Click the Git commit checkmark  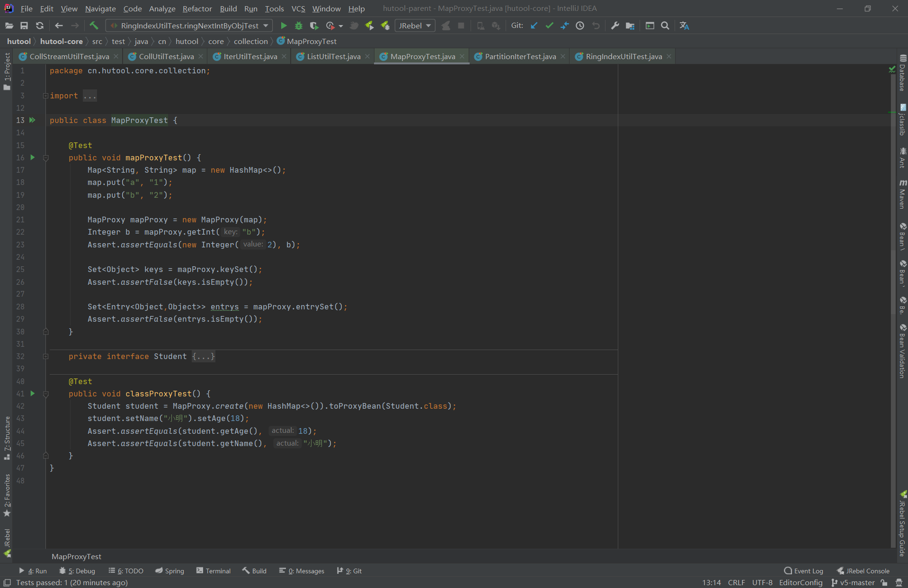549,26
